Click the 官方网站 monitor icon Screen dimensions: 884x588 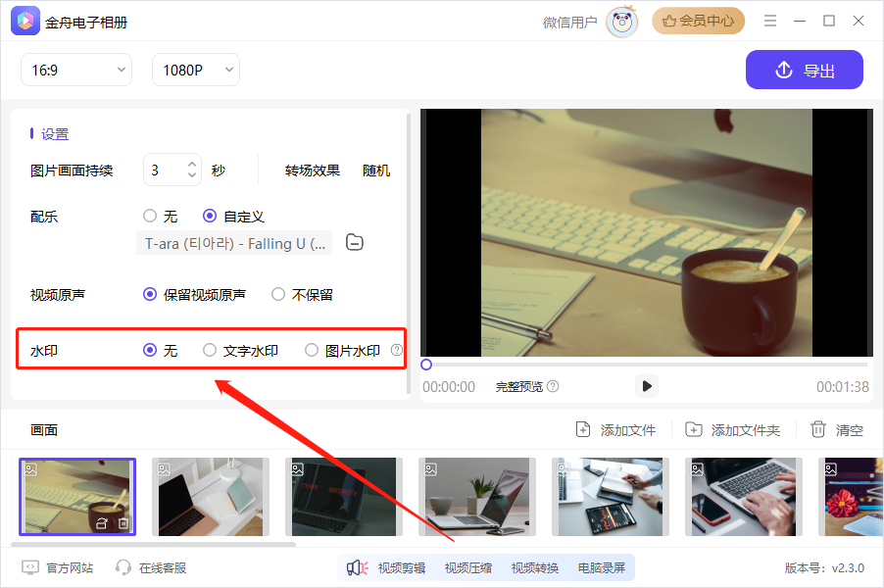[29, 567]
